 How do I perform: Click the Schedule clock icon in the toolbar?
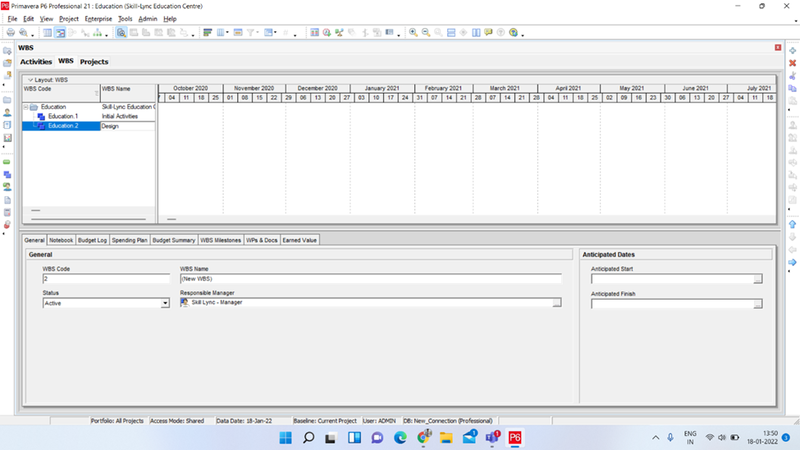coord(327,33)
